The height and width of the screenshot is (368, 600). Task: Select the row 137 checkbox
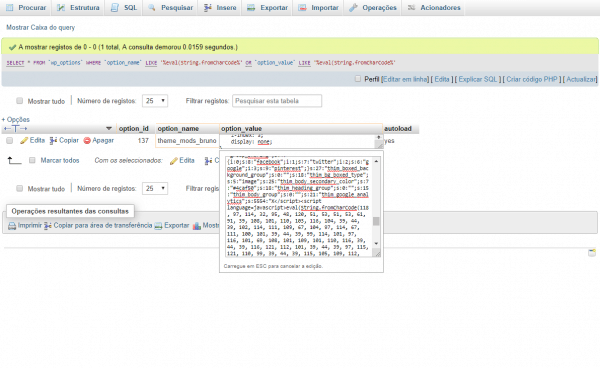coord(10,141)
